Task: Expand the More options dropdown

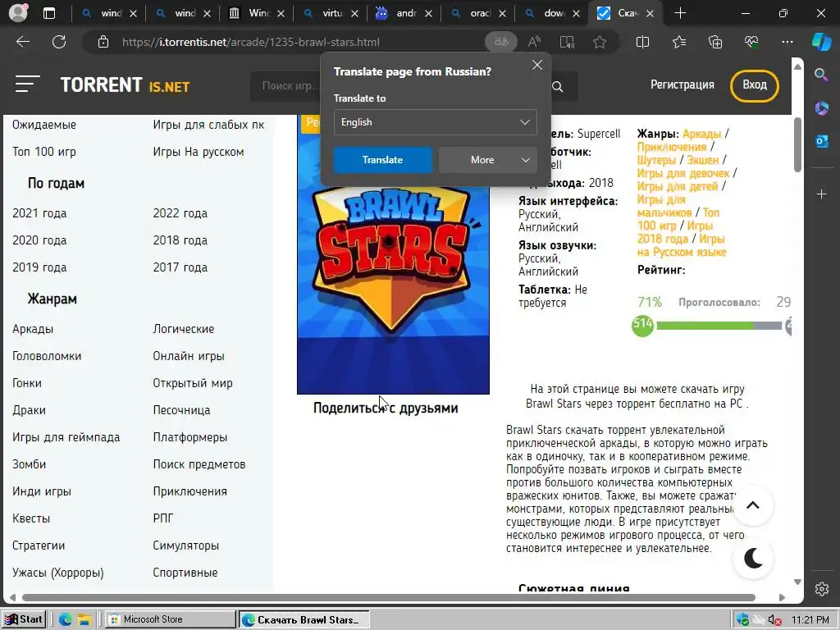Action: [487, 160]
